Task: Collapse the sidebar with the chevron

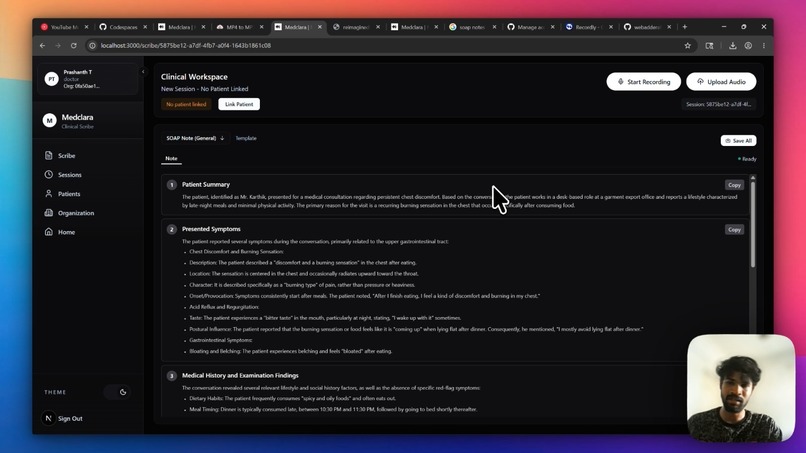Action: coord(143,72)
